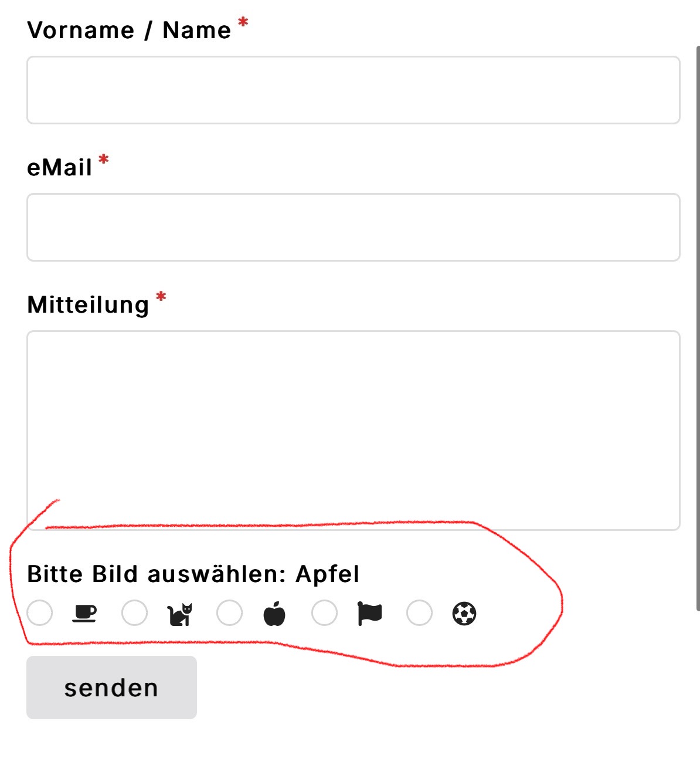Focus the Mitteilung message text area

(354, 431)
